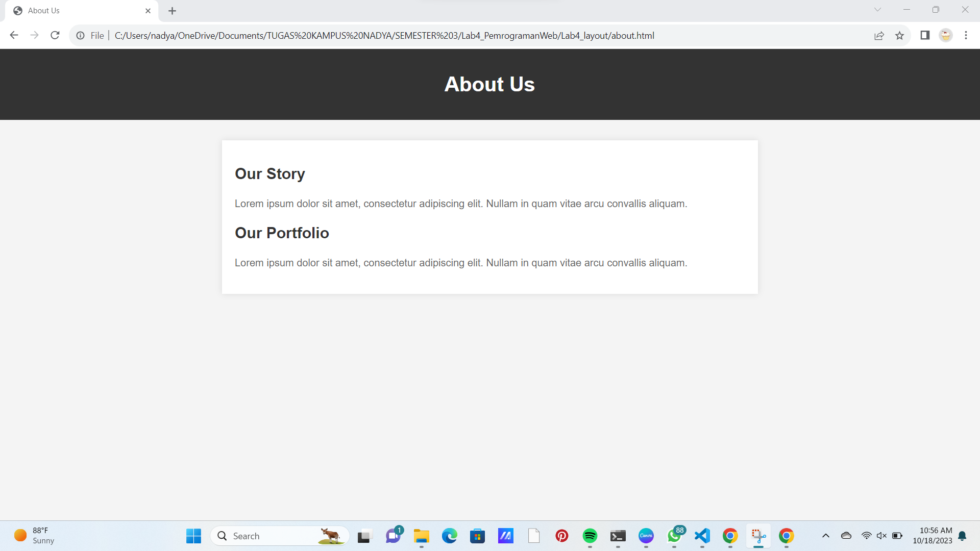The width and height of the screenshot is (980, 551).
Task: Bookmark the page with the star icon
Action: pyautogui.click(x=900, y=35)
